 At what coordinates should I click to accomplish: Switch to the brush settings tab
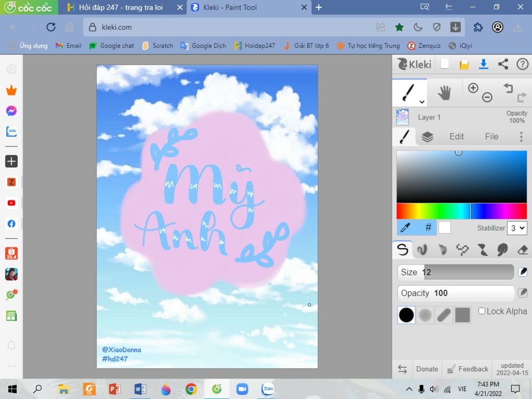tap(404, 137)
